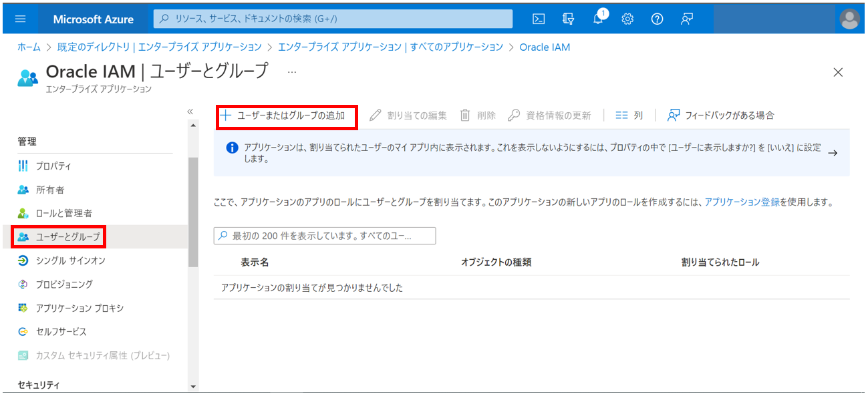
Task: Follow the アプリケーション登録 link
Action: [742, 202]
